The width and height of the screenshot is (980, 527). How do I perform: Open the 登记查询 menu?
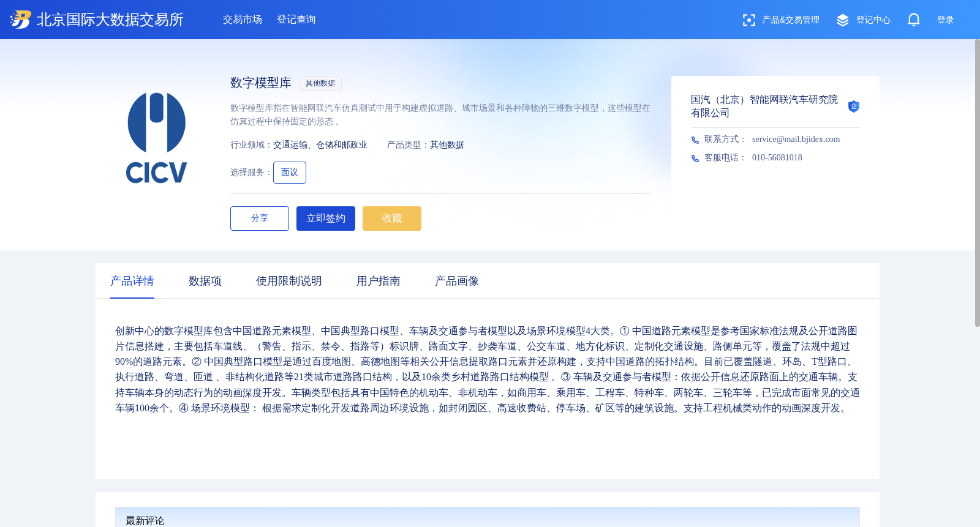pos(296,20)
